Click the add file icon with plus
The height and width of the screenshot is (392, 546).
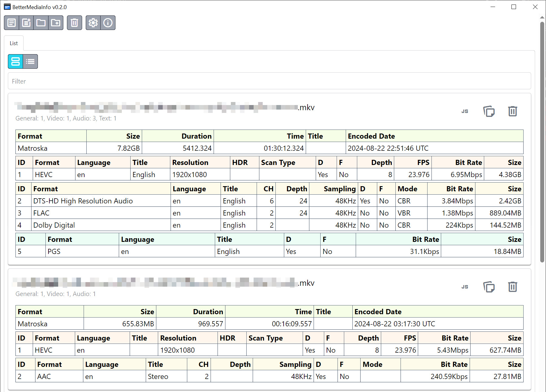click(x=26, y=23)
